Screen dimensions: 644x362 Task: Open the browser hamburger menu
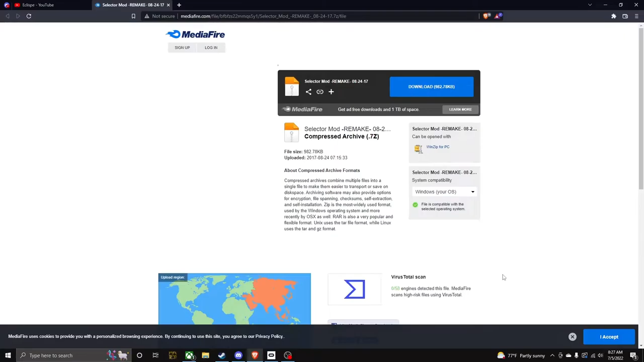click(636, 16)
